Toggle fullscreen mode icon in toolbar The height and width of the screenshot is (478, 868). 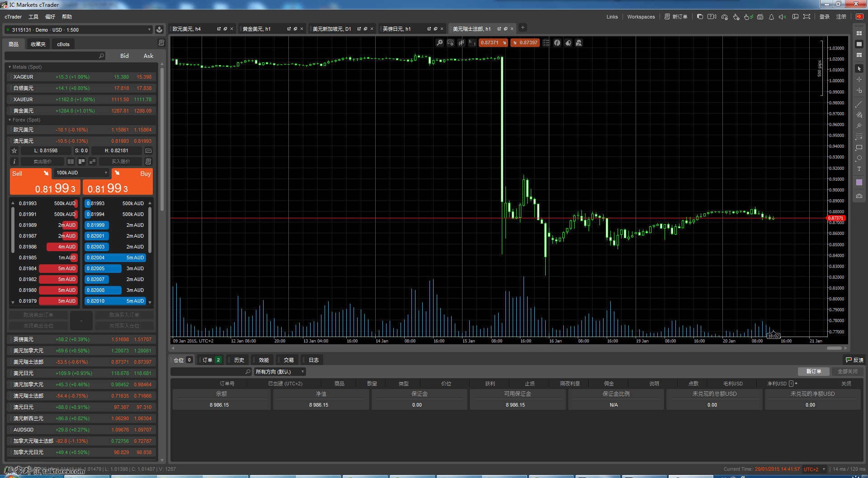(x=807, y=17)
